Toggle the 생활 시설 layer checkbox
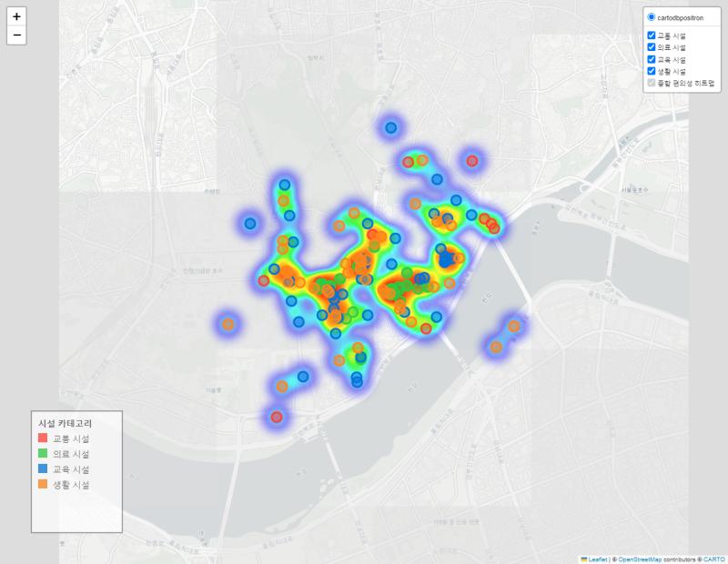This screenshot has height=564, width=728. 652,71
